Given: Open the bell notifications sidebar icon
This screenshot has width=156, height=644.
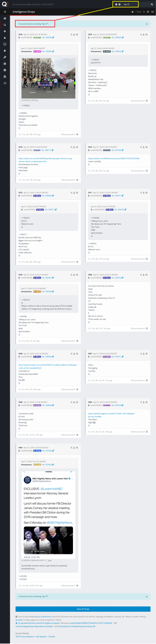Looking at the screenshot, I should (x=5, y=51).
